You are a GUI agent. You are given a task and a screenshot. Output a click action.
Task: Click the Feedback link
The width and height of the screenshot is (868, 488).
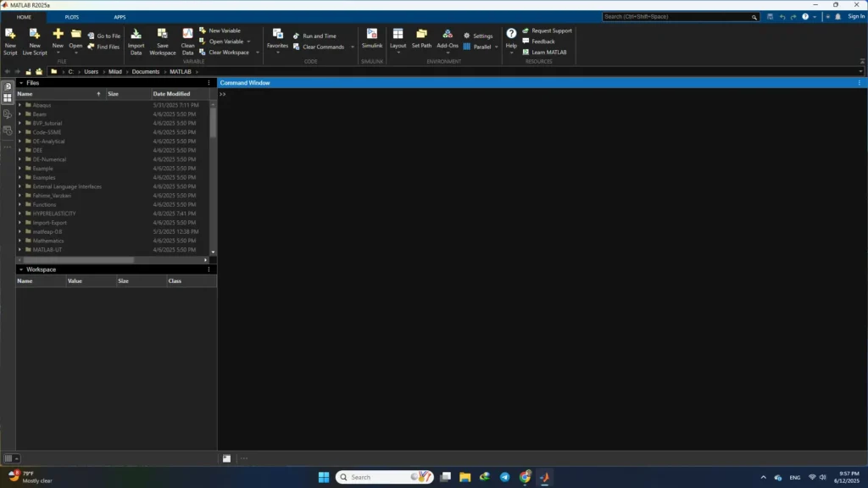(538, 42)
